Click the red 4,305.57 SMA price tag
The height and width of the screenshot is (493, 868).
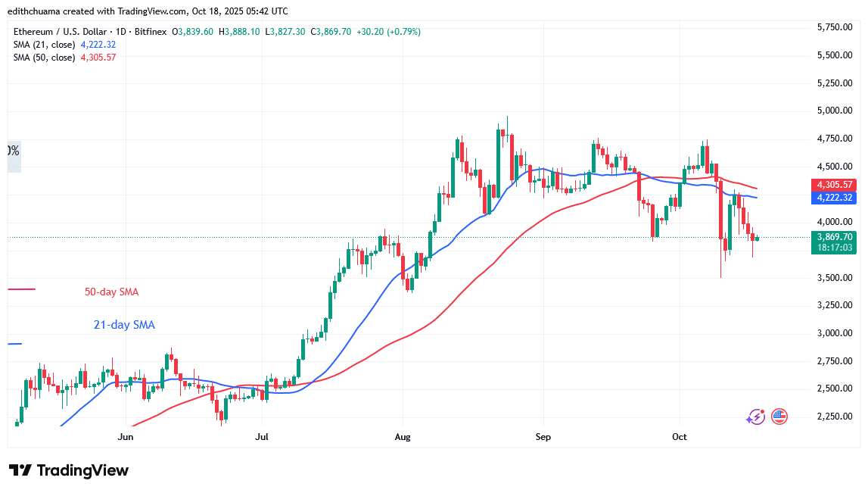coord(833,185)
